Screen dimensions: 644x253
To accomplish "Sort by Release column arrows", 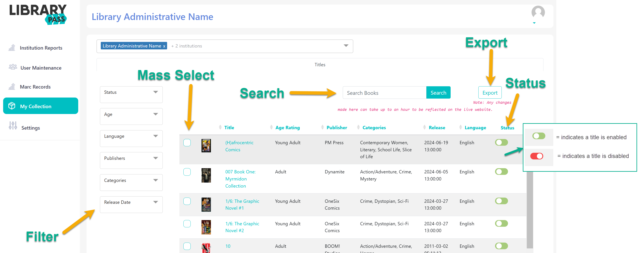I will click(424, 127).
